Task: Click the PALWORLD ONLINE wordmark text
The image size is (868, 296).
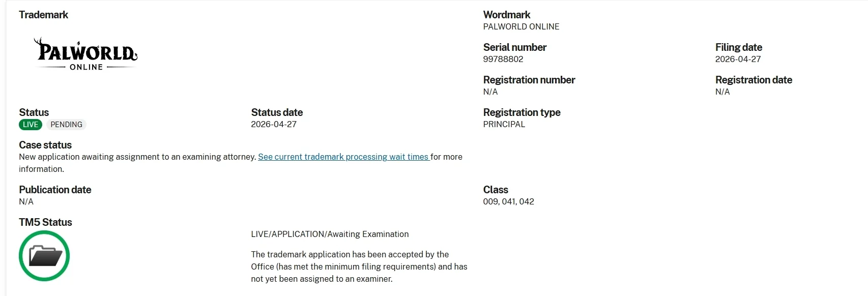Action: [521, 26]
